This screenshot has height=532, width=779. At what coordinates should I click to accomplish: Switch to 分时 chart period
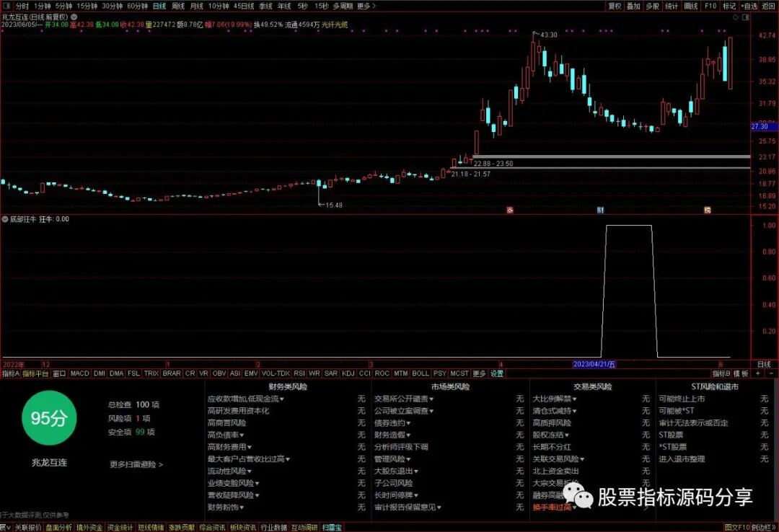22,6
